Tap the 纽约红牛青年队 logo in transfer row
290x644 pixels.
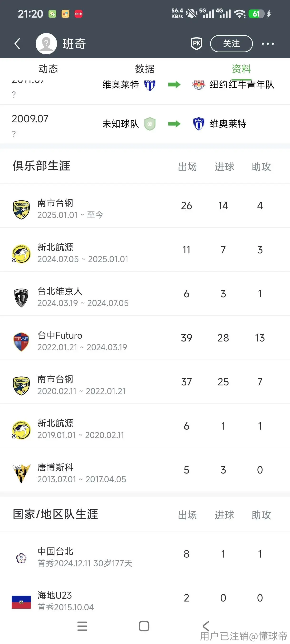tap(199, 85)
